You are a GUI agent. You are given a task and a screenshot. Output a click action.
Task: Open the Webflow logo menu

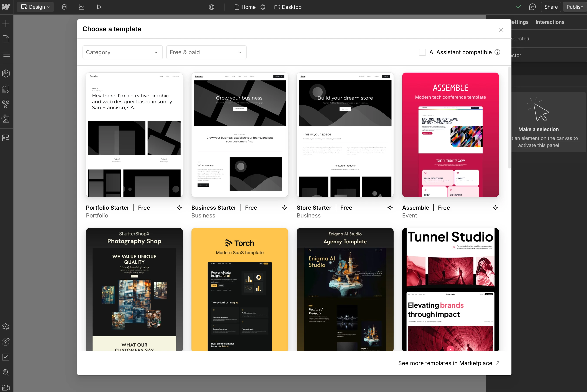(6, 7)
